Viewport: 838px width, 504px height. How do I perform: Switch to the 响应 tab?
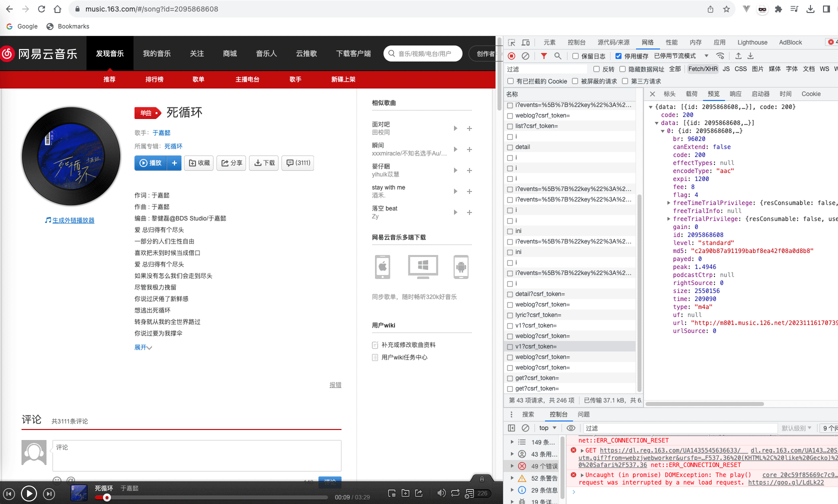(735, 94)
